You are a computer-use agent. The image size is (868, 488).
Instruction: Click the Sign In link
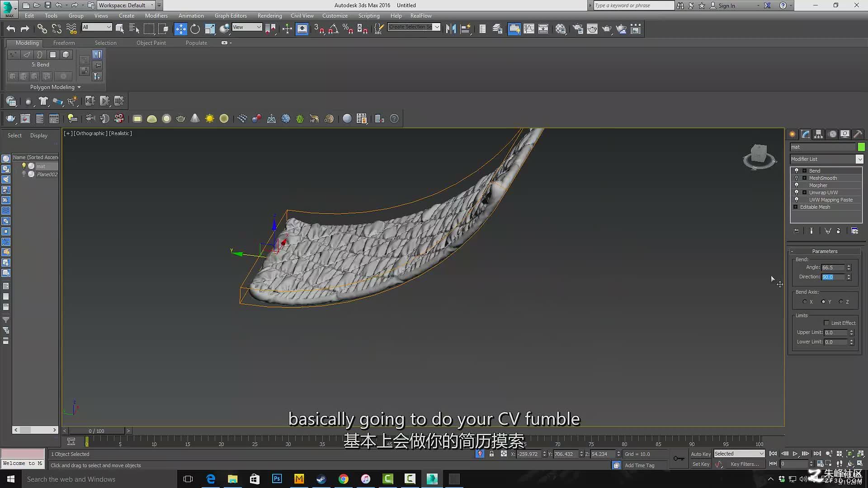tap(726, 5)
